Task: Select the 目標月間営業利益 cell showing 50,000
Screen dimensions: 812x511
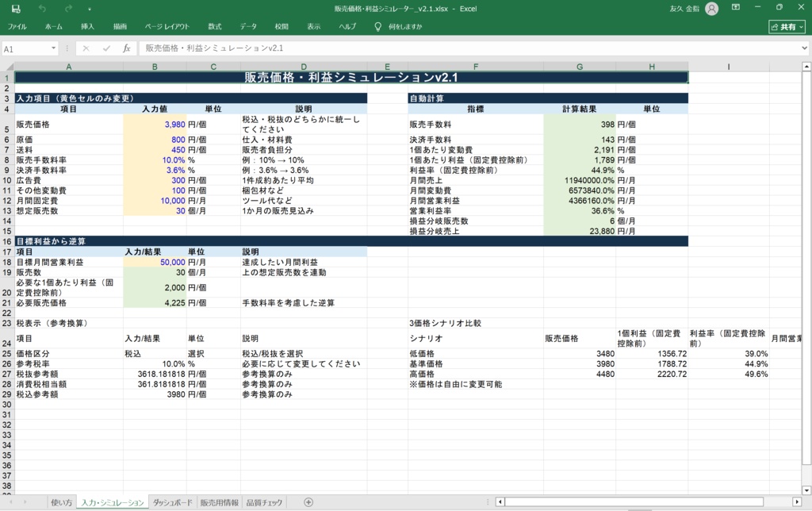Action: click(155, 262)
